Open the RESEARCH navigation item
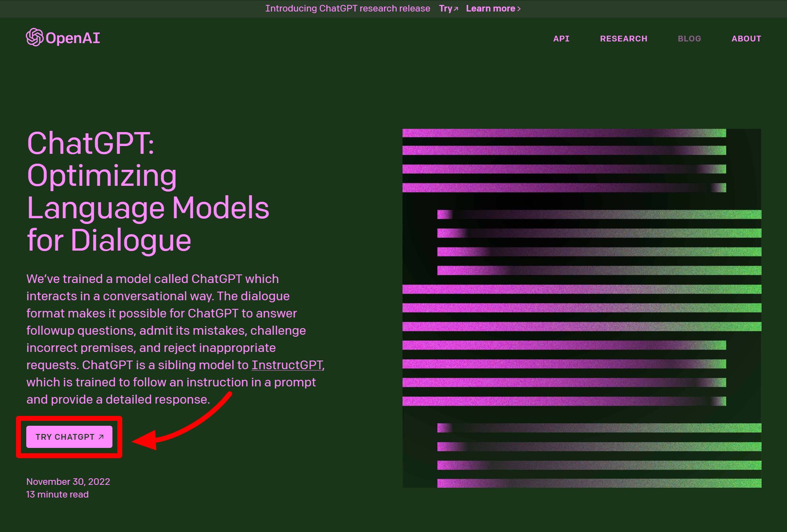 point(623,39)
